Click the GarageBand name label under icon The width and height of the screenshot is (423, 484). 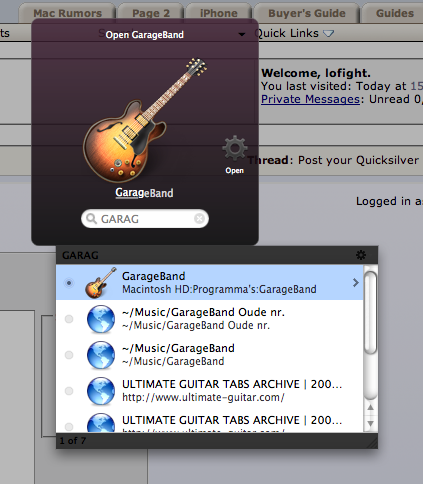144,193
